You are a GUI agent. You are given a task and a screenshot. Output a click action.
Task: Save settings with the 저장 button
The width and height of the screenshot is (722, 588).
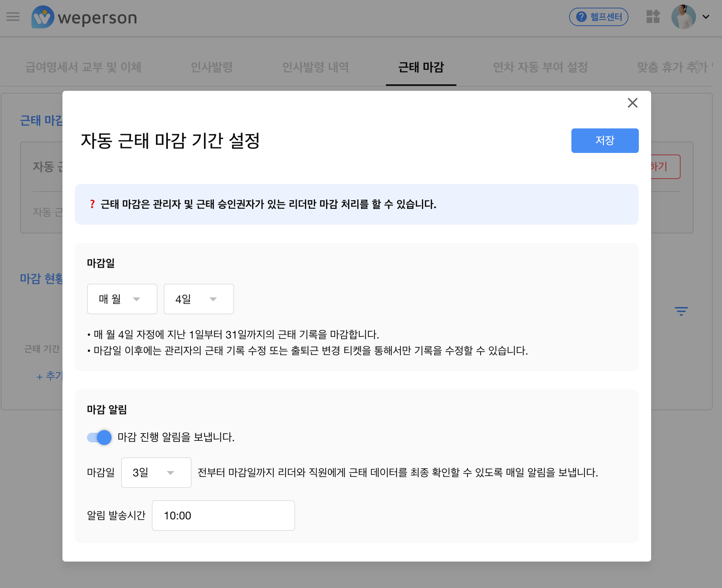coord(605,141)
